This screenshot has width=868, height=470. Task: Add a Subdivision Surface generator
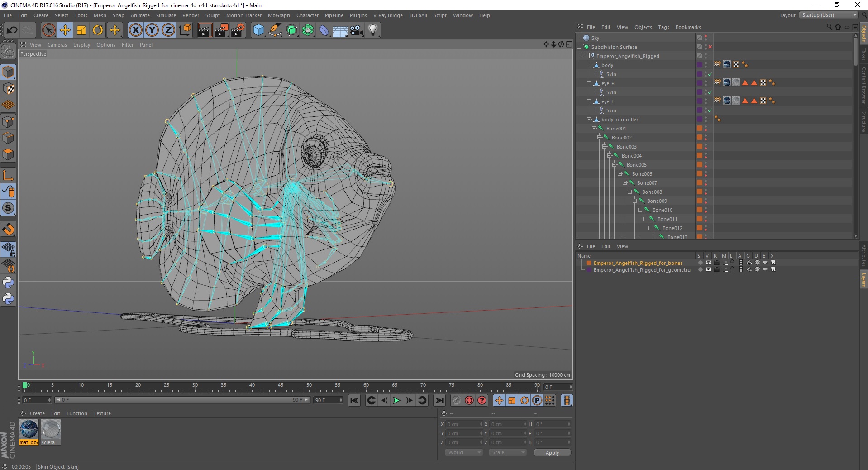[292, 30]
